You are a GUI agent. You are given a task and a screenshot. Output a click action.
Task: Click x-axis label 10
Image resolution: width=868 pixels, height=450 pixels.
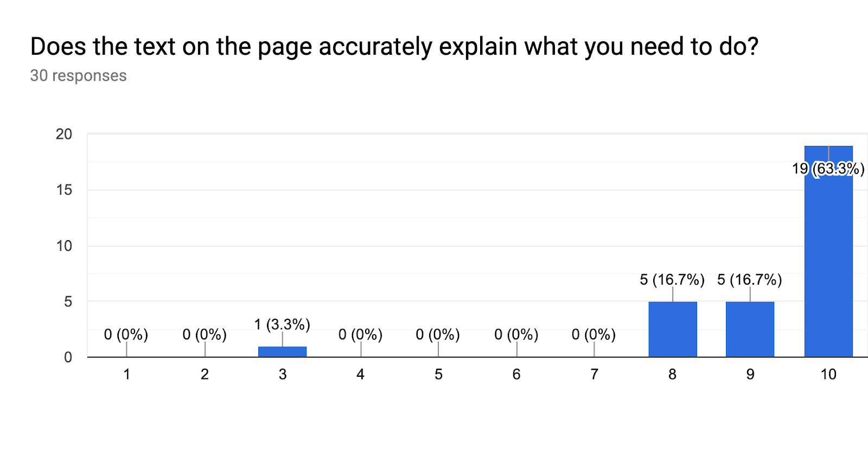[828, 374]
